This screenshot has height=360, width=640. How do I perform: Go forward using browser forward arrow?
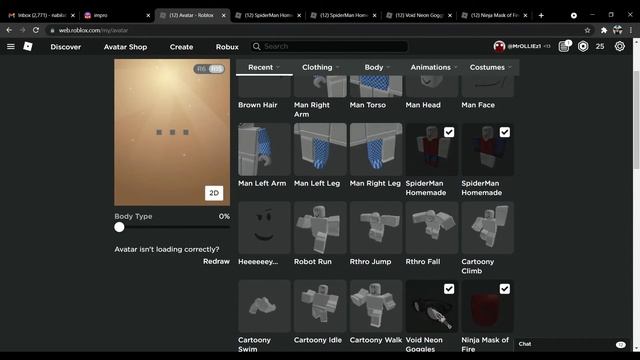pyautogui.click(x=22, y=30)
